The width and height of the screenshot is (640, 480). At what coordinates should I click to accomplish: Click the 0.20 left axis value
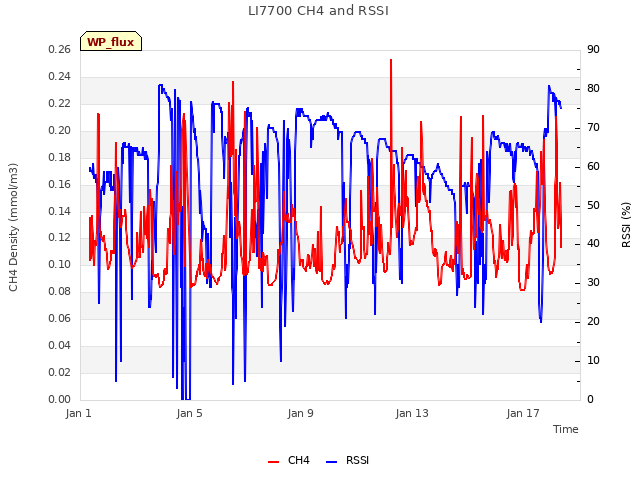pos(60,130)
